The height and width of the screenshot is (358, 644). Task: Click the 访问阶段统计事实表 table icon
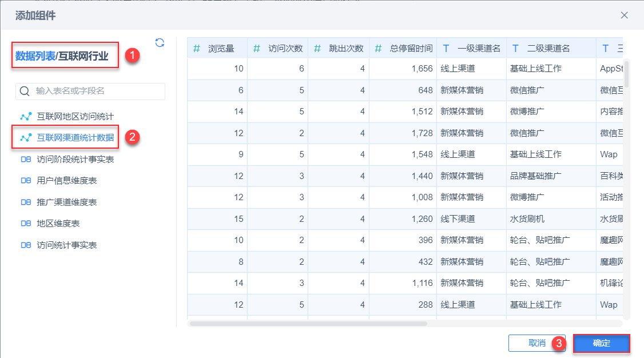[x=26, y=160]
